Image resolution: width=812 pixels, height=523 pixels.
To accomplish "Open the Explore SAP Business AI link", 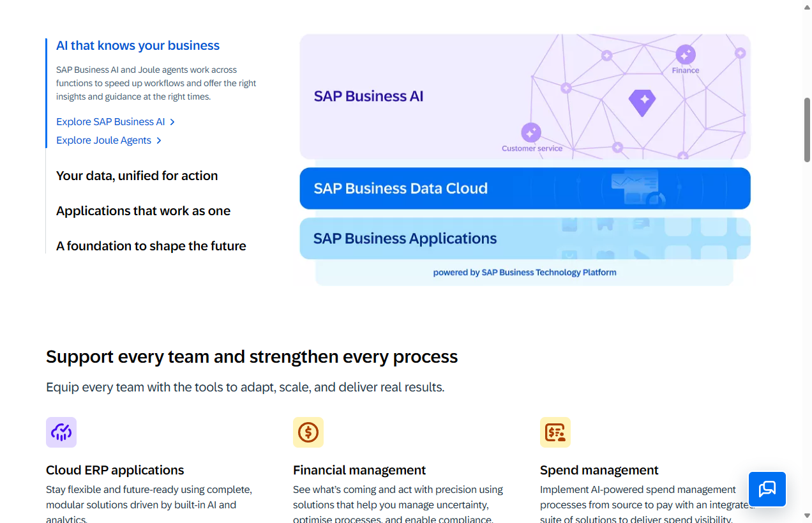I will pos(110,122).
